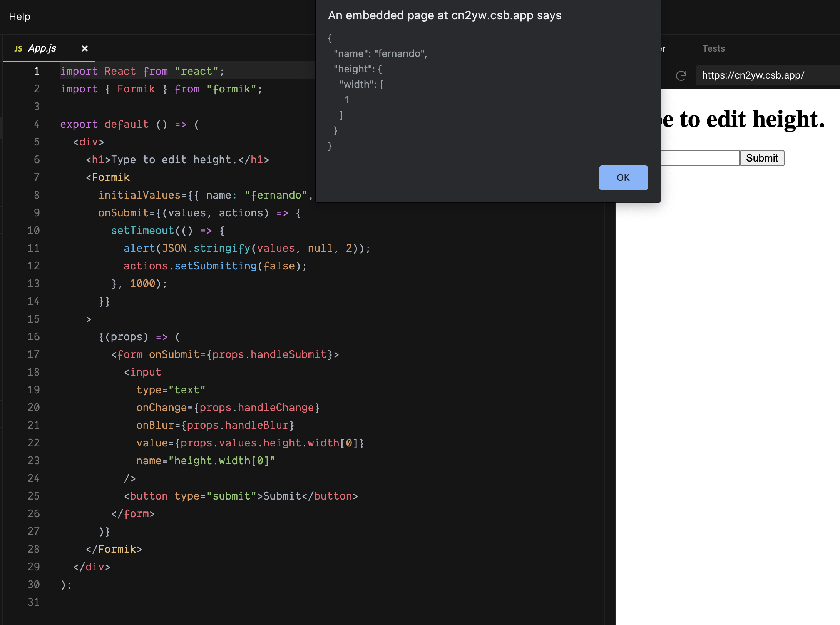Click the JS language icon on the App.js tab
This screenshot has width=840, height=625.
[x=18, y=48]
